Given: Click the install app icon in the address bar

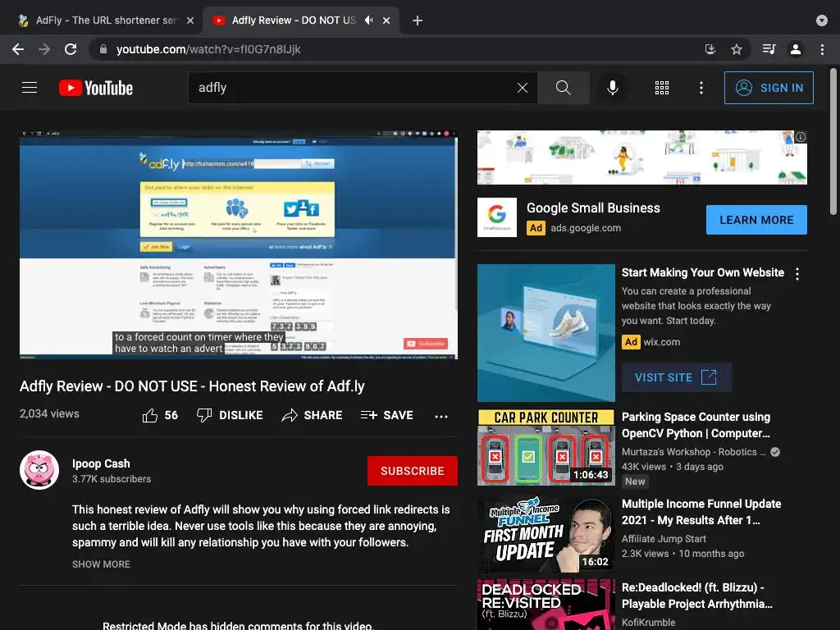Looking at the screenshot, I should pyautogui.click(x=710, y=49).
